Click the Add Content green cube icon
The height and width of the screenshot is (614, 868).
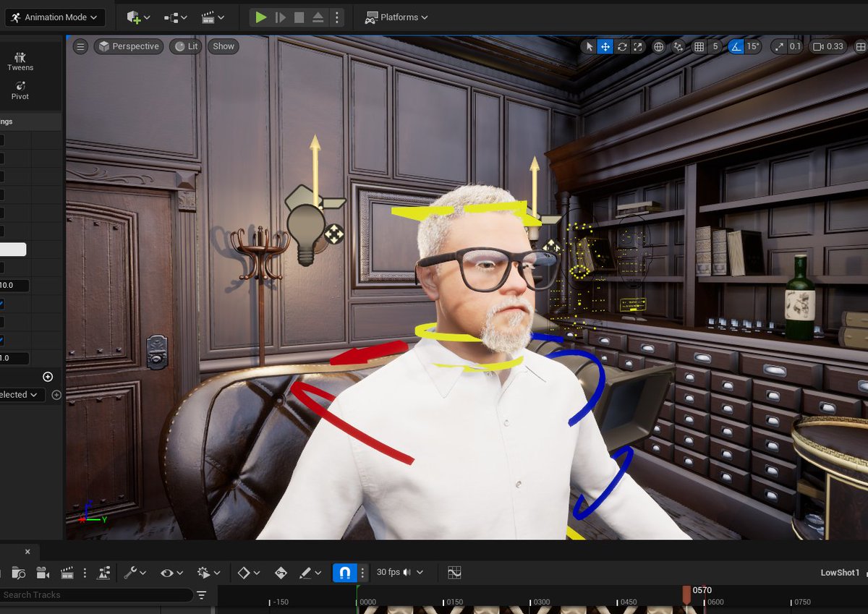coord(134,17)
